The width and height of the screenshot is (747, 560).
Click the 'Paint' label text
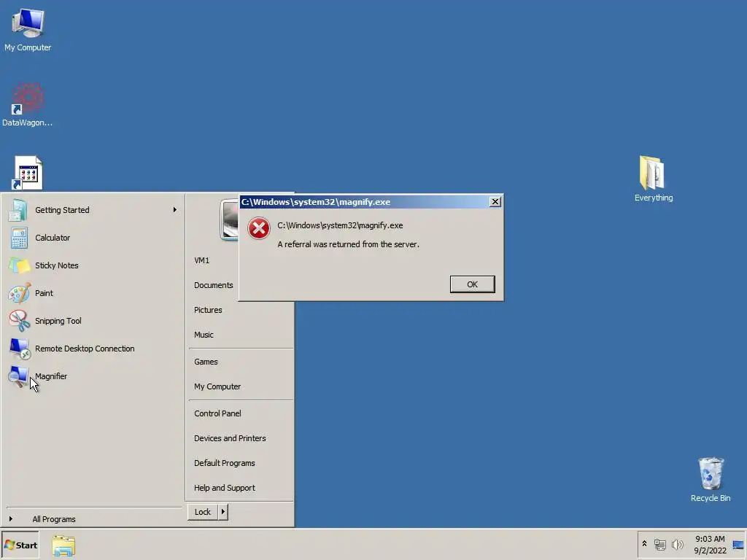point(44,293)
